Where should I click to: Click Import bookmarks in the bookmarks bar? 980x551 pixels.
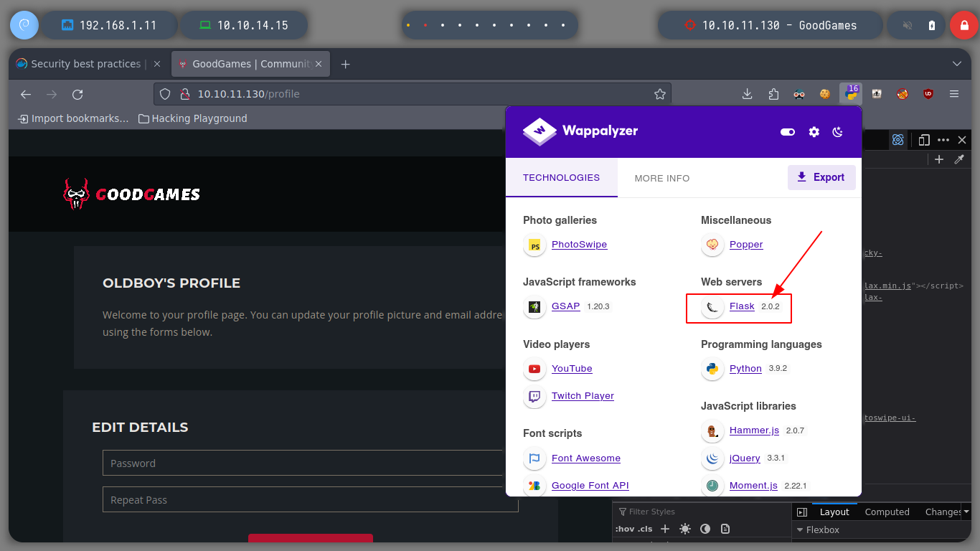[x=73, y=118]
